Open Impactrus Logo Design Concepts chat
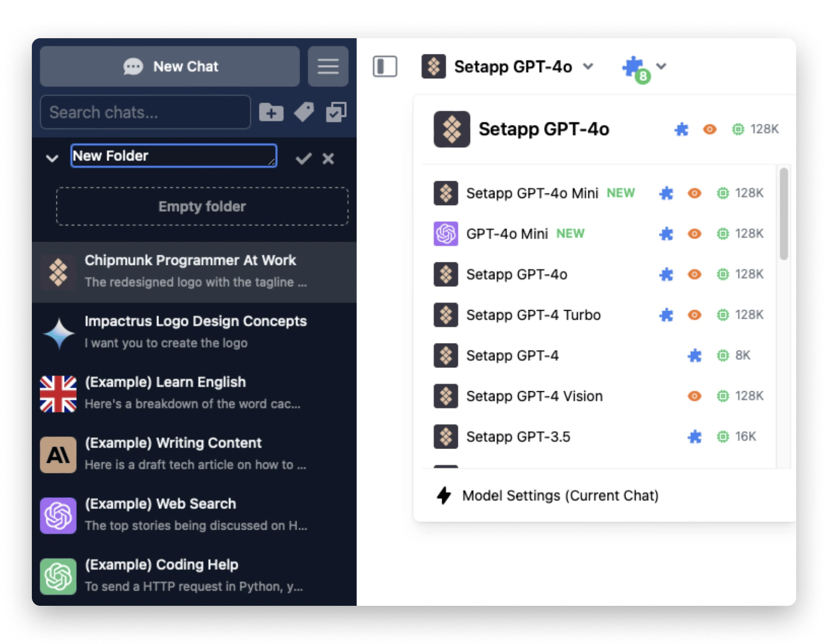This screenshot has width=828, height=644. coord(194,333)
